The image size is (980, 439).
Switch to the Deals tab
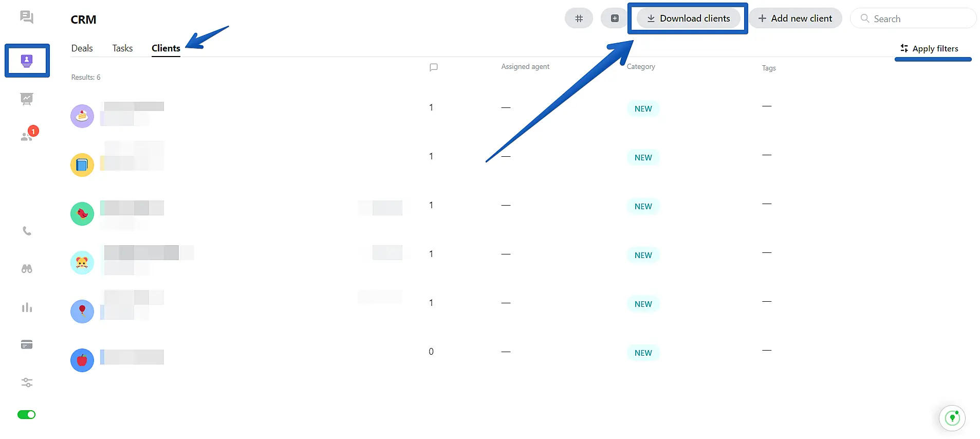(82, 48)
